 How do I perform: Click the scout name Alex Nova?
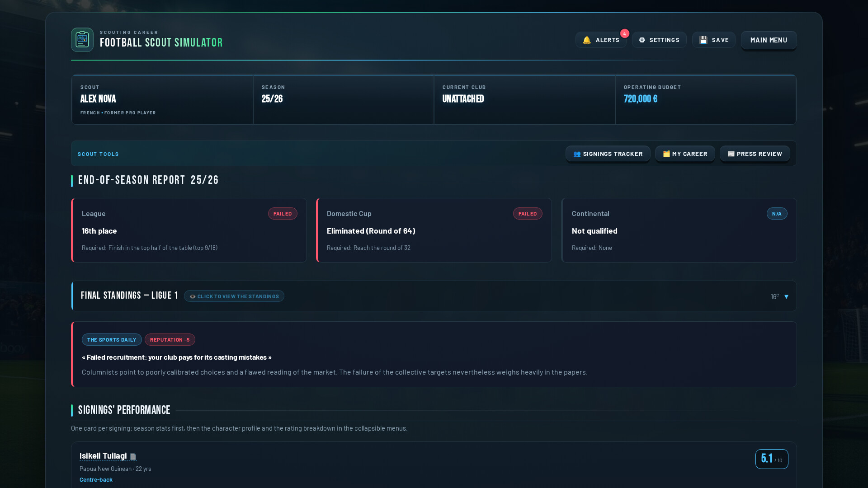point(98,99)
